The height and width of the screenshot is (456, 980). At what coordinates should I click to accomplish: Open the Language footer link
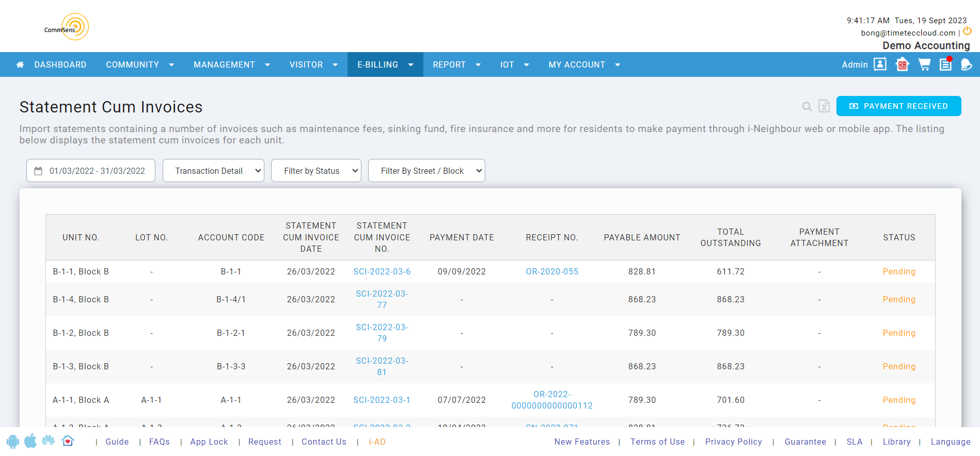951,442
